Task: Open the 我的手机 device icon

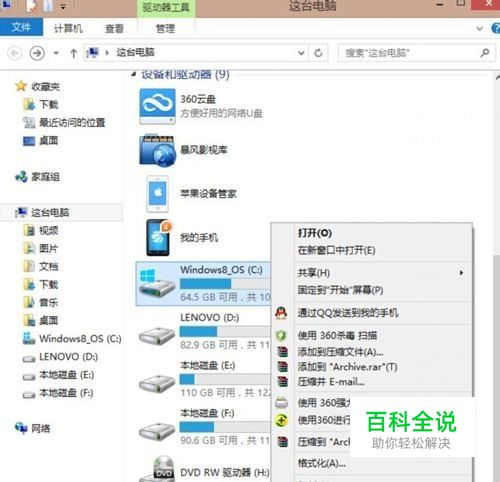Action: click(x=159, y=237)
